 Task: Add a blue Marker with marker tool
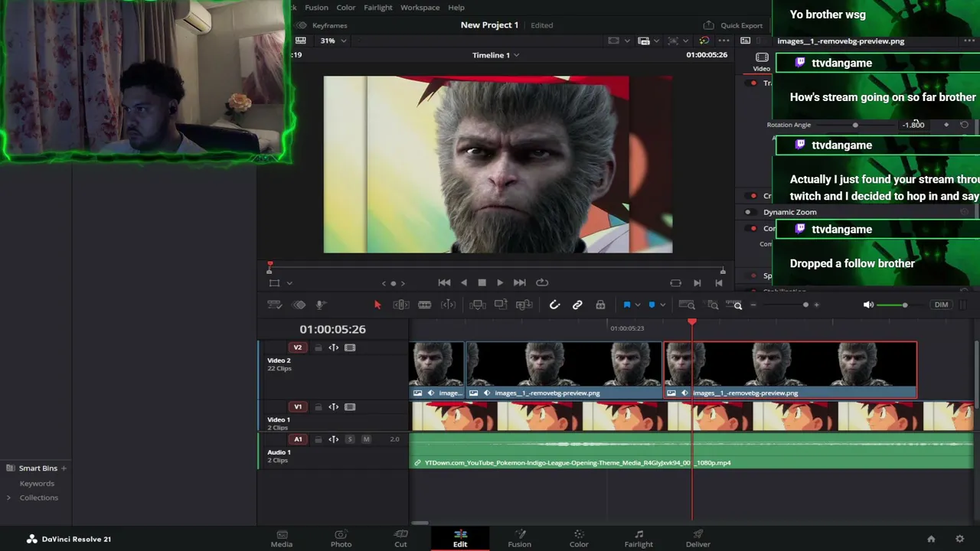652,305
